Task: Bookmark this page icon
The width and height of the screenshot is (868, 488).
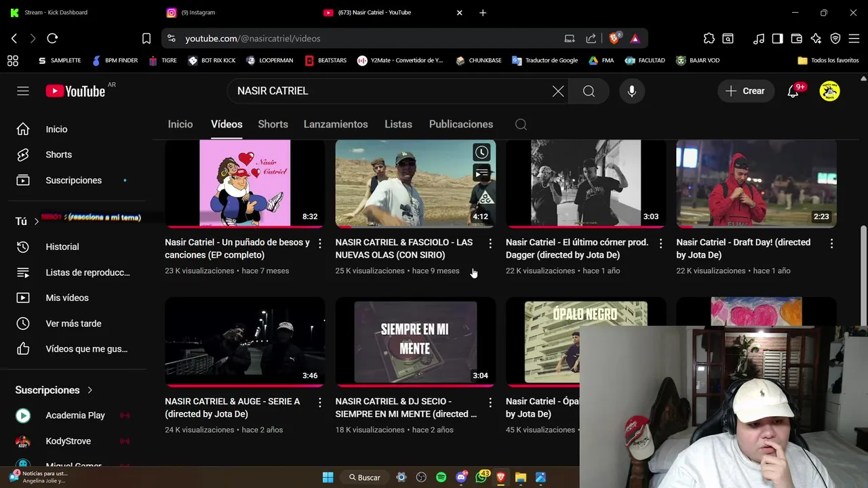Action: pos(146,39)
